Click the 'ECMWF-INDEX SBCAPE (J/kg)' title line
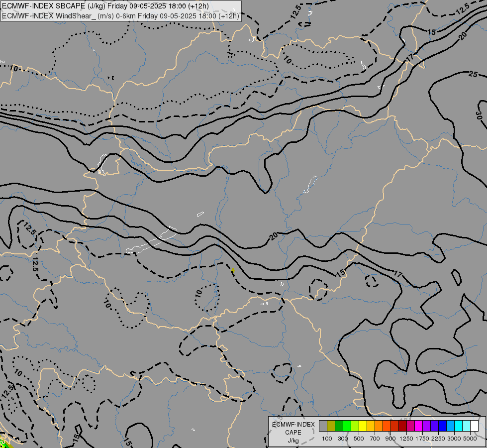The image size is (487, 448). [105, 6]
